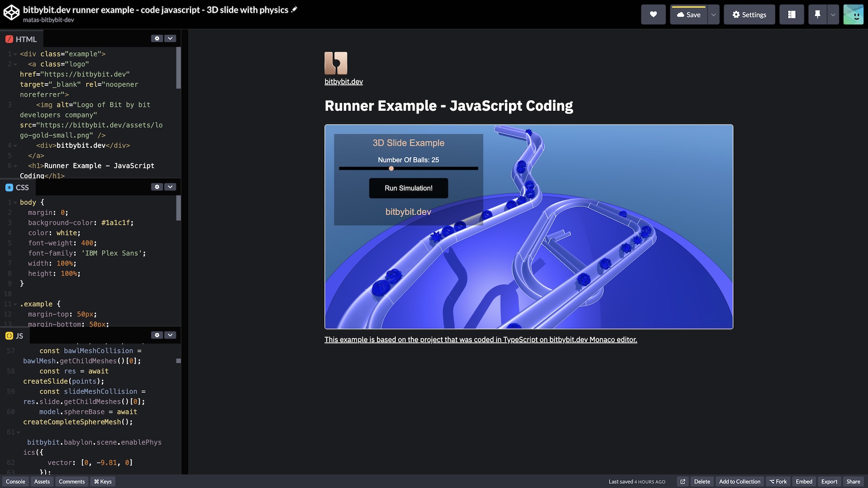The width and height of the screenshot is (868, 488).
Task: Expand the HTML editor options chevron
Action: pyautogui.click(x=170, y=38)
